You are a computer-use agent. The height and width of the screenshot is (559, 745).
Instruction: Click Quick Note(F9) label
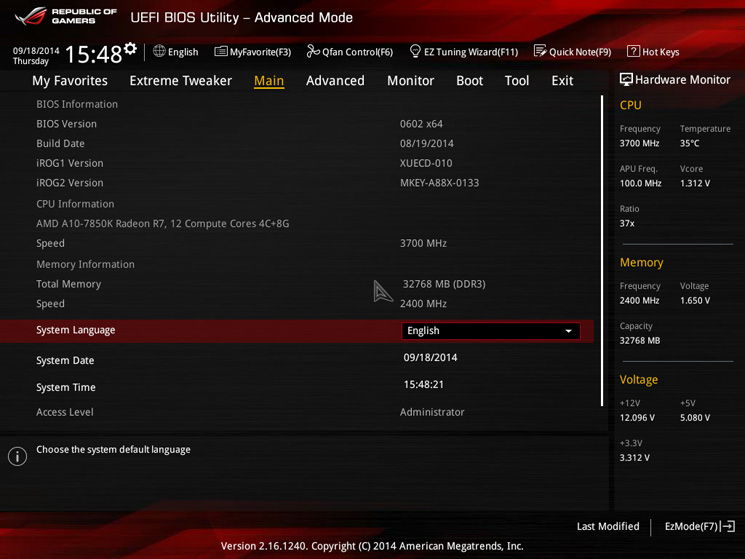[x=580, y=52]
